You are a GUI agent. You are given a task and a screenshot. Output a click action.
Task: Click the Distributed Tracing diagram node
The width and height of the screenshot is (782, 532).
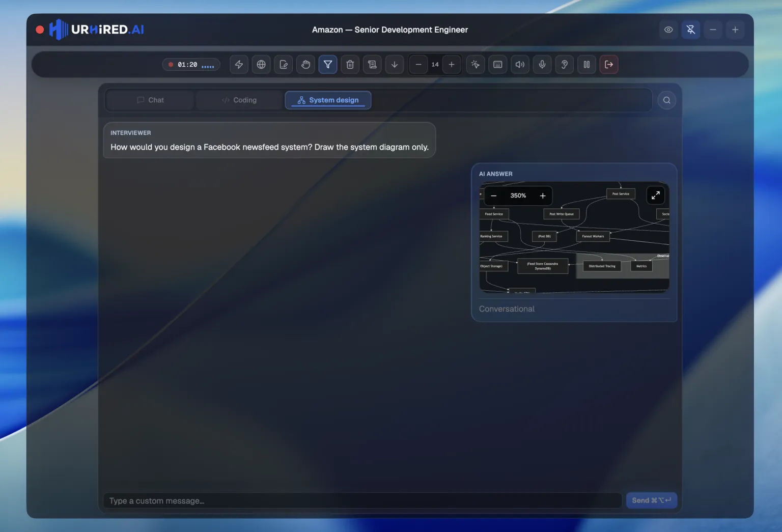tap(602, 266)
